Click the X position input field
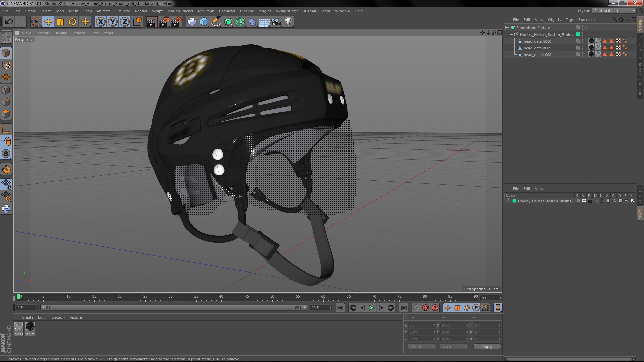Image resolution: width=644 pixels, height=362 pixels. click(x=422, y=325)
